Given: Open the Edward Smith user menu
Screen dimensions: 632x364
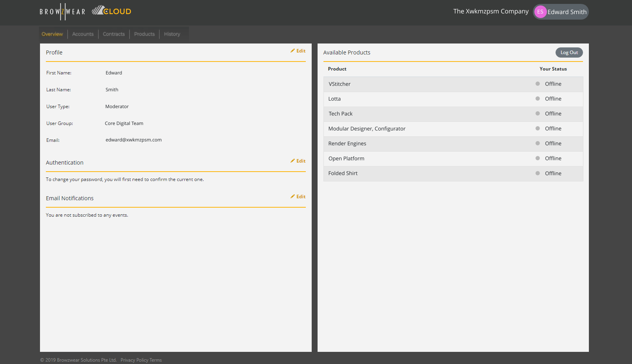Looking at the screenshot, I should 561,12.
